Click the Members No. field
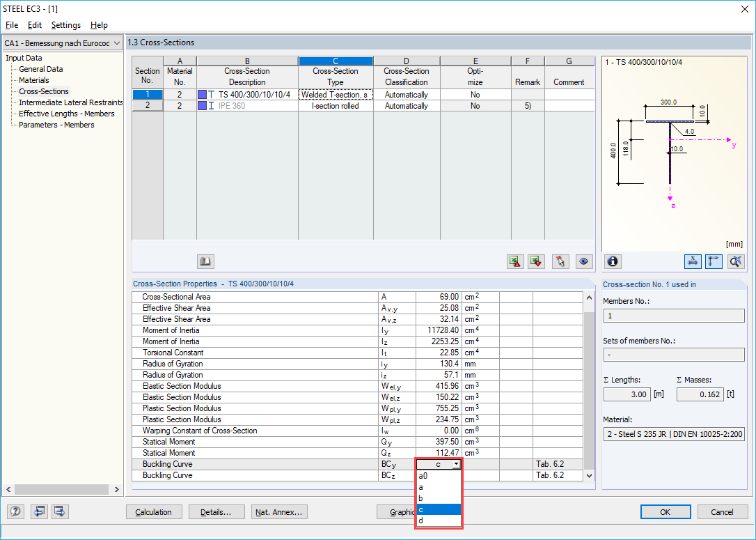This screenshot has height=540, width=756. tap(674, 316)
